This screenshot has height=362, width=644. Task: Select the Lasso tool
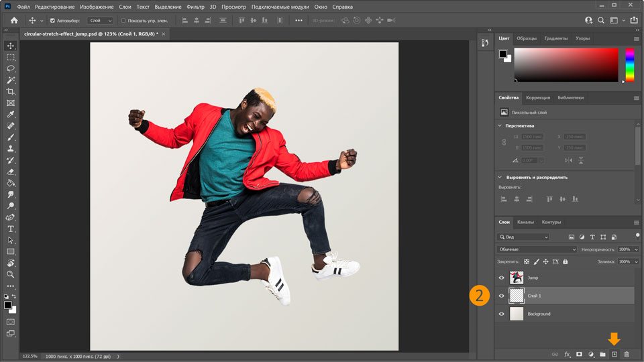11,68
